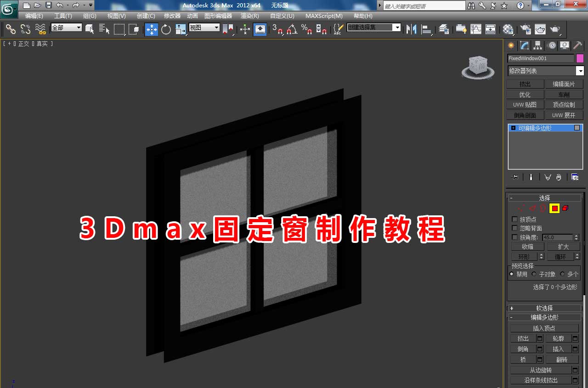Toggle the Spinner Snap icon
Screen dimensions: 588x388
pos(322,29)
